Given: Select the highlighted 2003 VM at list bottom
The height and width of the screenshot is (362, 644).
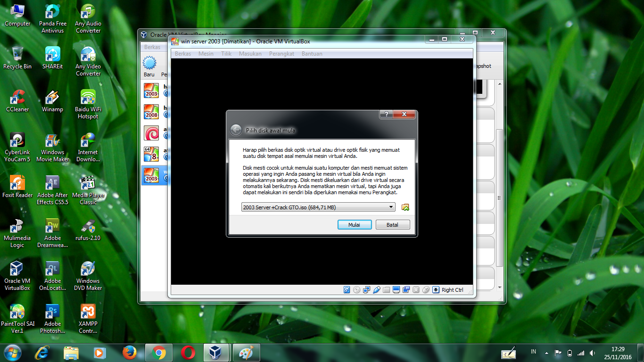Looking at the screenshot, I should pyautogui.click(x=155, y=175).
